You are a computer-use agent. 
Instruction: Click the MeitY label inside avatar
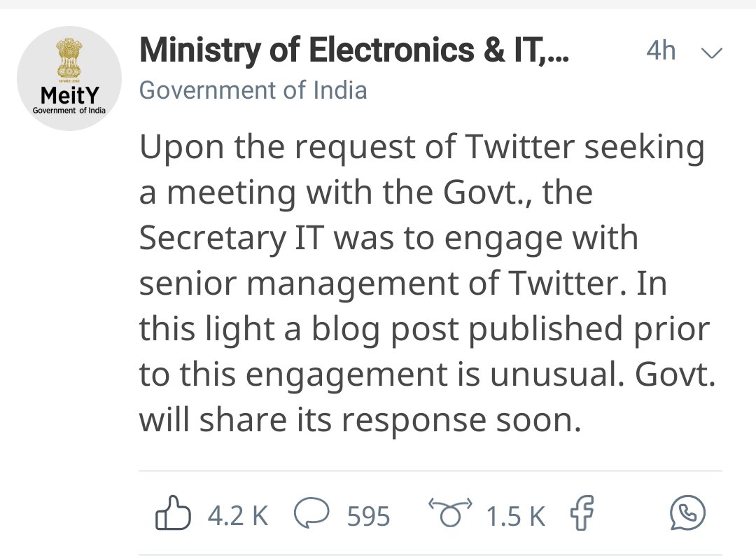coord(69,95)
